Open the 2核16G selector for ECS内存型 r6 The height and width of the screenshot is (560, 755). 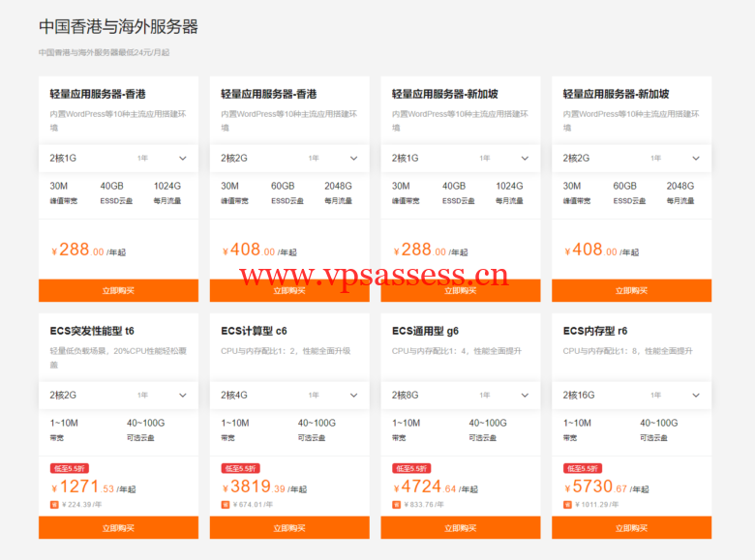[631, 395]
